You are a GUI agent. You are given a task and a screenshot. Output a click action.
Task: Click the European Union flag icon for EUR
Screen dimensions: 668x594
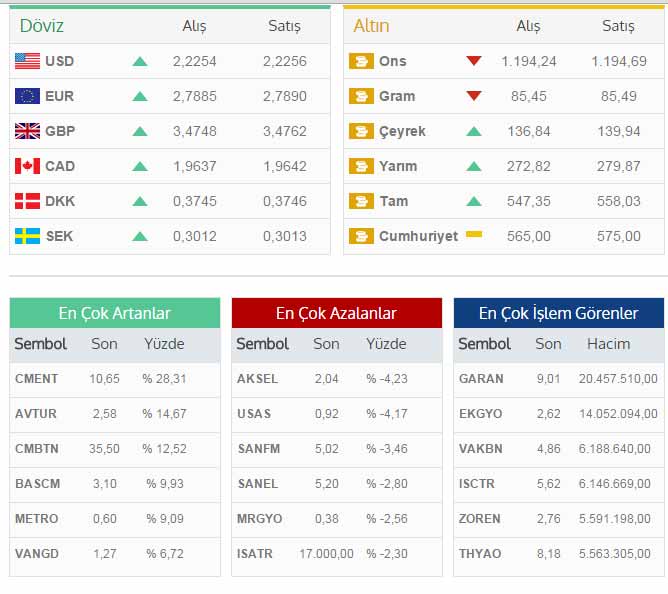pyautogui.click(x=27, y=96)
